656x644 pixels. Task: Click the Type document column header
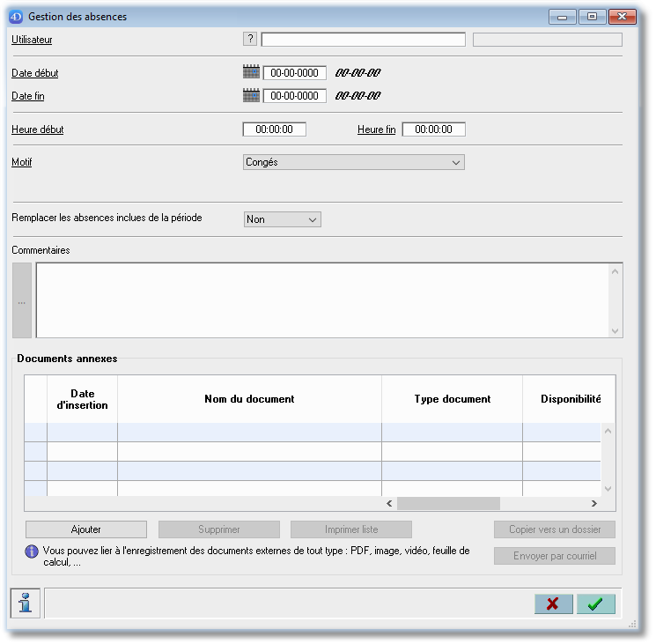click(453, 399)
